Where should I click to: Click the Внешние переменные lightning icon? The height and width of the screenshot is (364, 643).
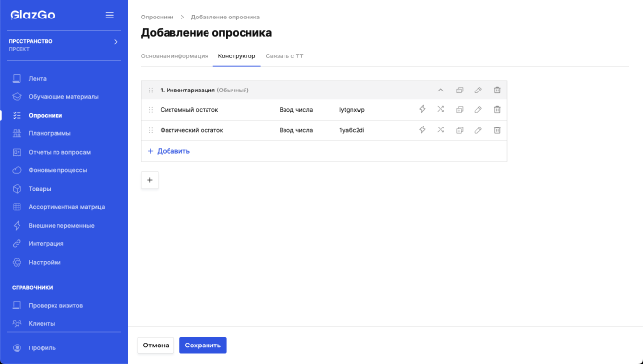click(x=17, y=225)
